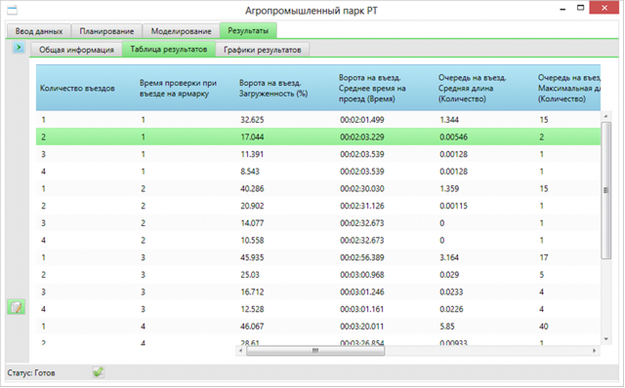
Task: Click the load value 20.902
Action: (x=252, y=206)
